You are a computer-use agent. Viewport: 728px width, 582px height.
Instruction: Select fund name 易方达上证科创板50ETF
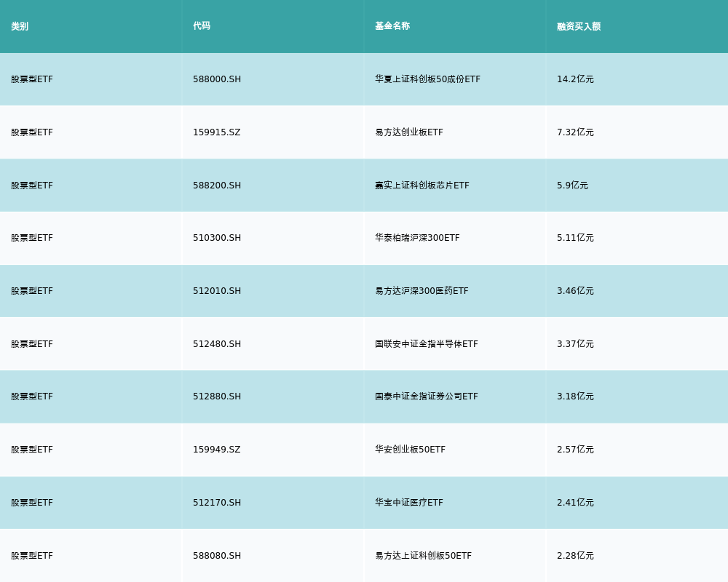tap(424, 556)
